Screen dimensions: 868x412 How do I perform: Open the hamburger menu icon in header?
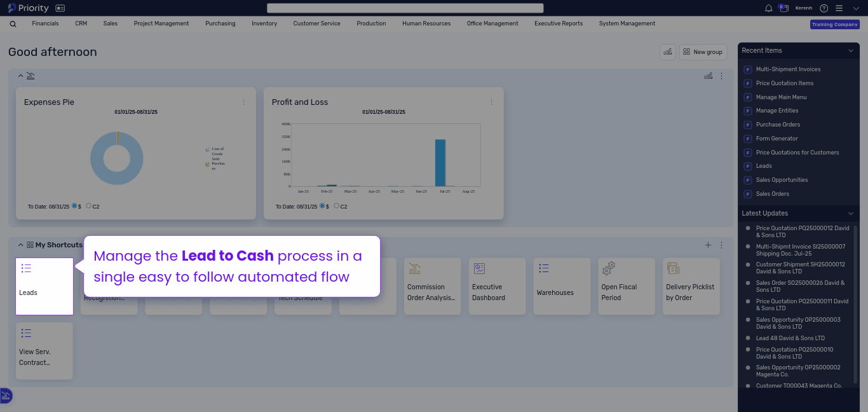(839, 8)
